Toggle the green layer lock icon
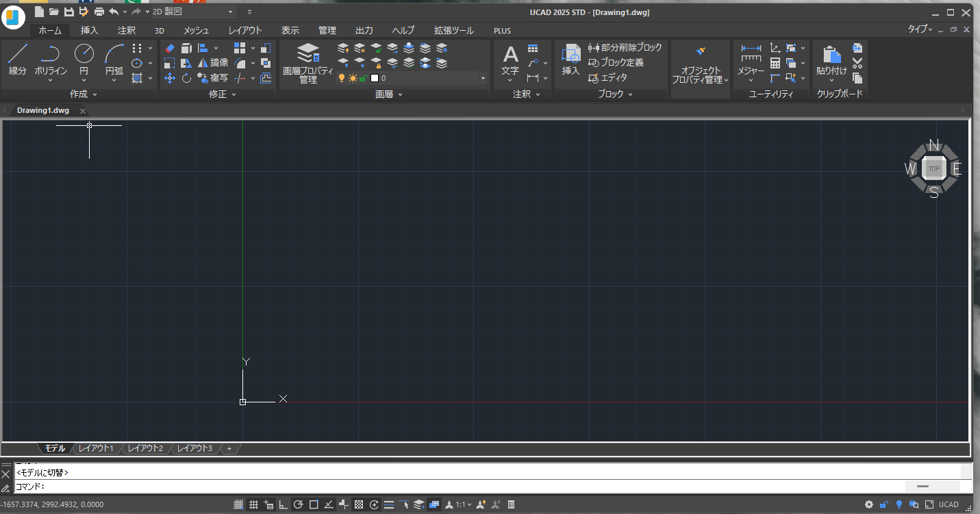 363,78
